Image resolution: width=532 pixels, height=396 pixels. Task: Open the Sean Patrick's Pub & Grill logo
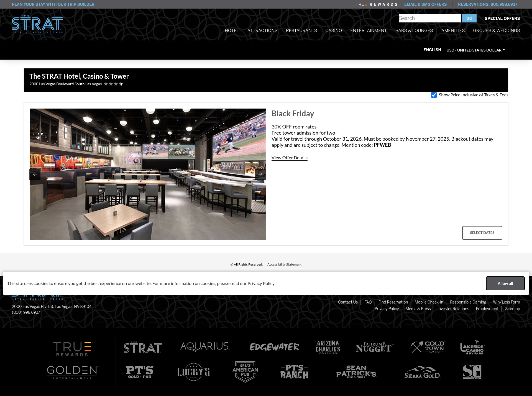pyautogui.click(x=356, y=372)
